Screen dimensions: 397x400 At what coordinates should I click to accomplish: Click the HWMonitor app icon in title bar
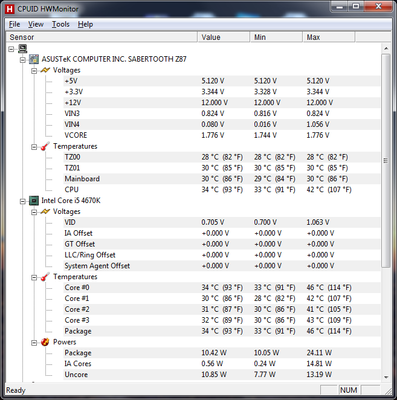click(x=10, y=9)
